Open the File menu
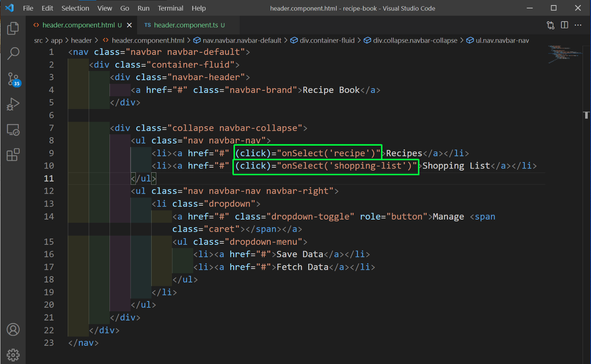Image resolution: width=591 pixels, height=364 pixels. [28, 8]
